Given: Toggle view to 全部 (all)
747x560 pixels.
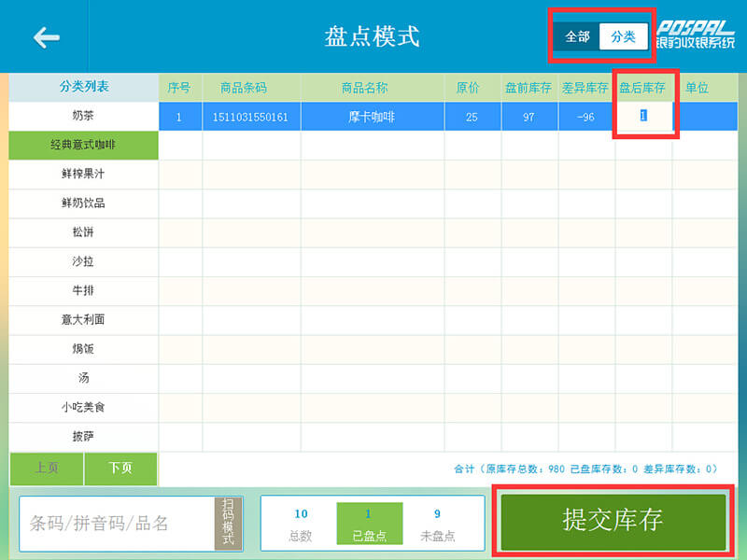Looking at the screenshot, I should pos(577,36).
